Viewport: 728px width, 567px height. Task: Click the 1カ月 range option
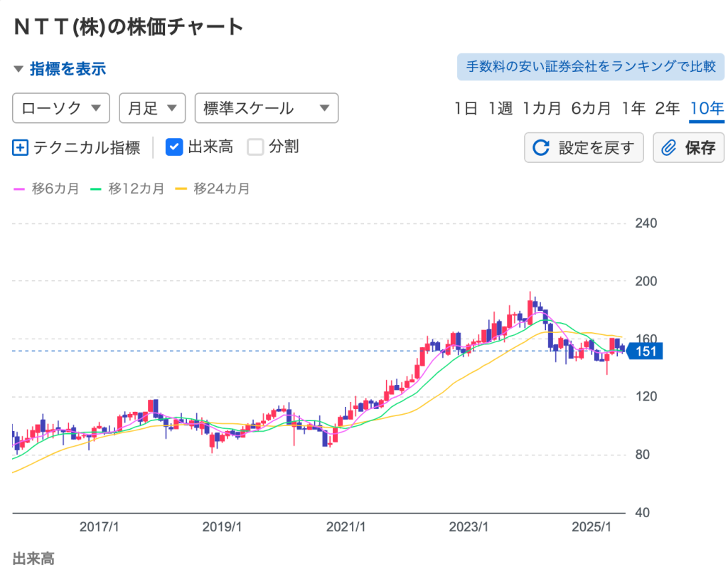542,108
